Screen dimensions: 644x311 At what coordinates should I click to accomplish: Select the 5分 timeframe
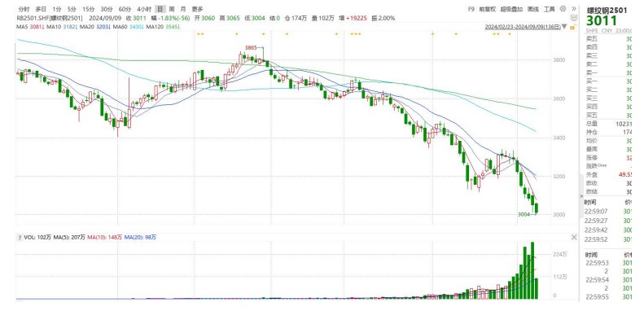click(x=72, y=9)
